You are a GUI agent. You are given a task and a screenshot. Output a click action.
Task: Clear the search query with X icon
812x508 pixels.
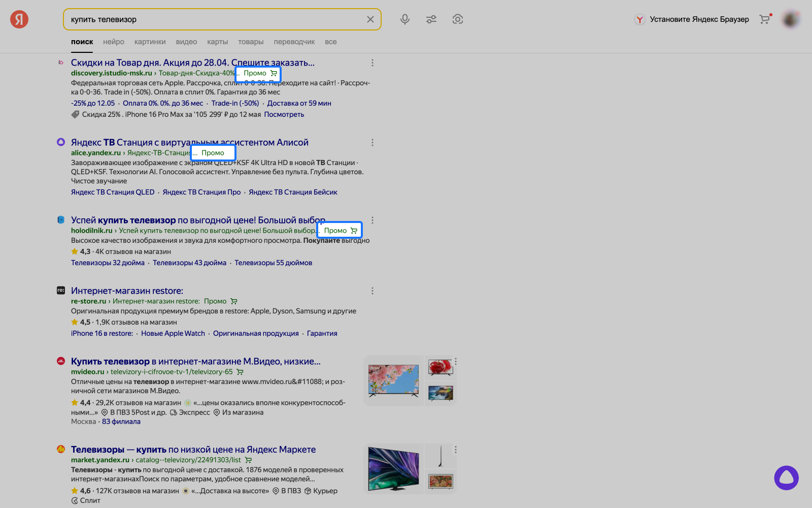[370, 19]
